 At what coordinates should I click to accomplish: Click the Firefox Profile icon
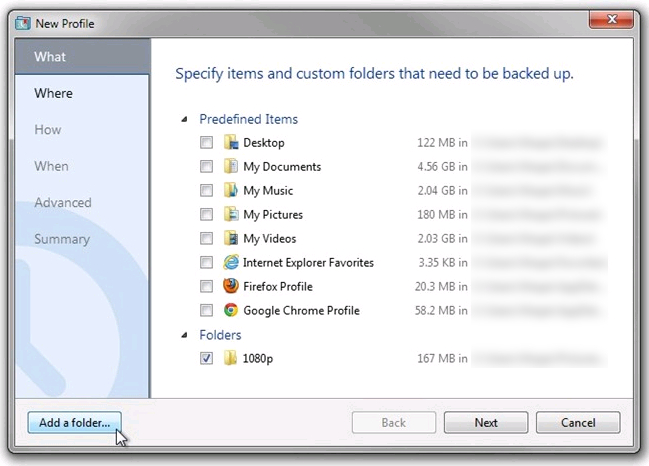coord(231,287)
